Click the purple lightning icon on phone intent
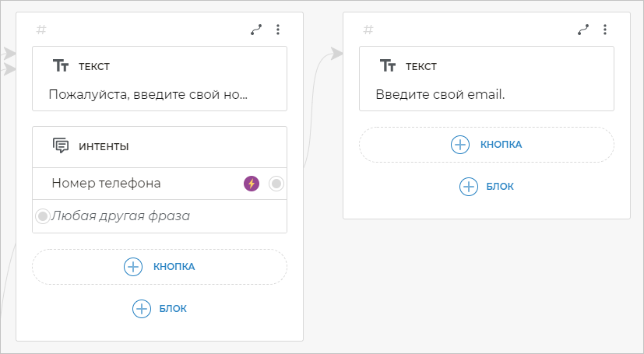The width and height of the screenshot is (644, 354). [251, 184]
